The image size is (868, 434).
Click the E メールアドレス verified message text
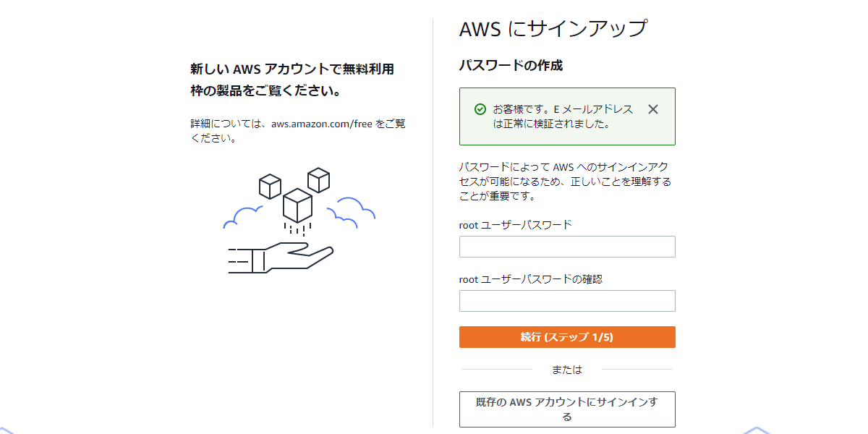click(563, 116)
